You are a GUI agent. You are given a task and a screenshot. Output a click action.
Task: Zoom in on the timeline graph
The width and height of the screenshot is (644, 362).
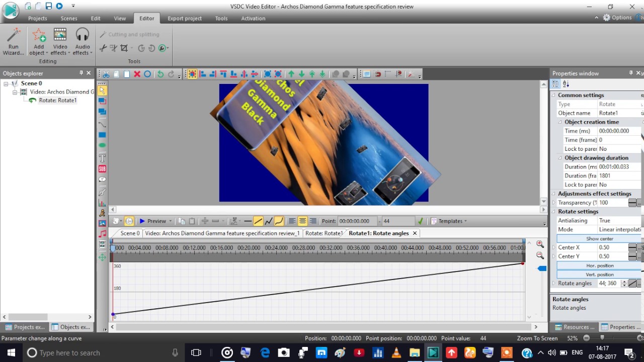(x=540, y=244)
